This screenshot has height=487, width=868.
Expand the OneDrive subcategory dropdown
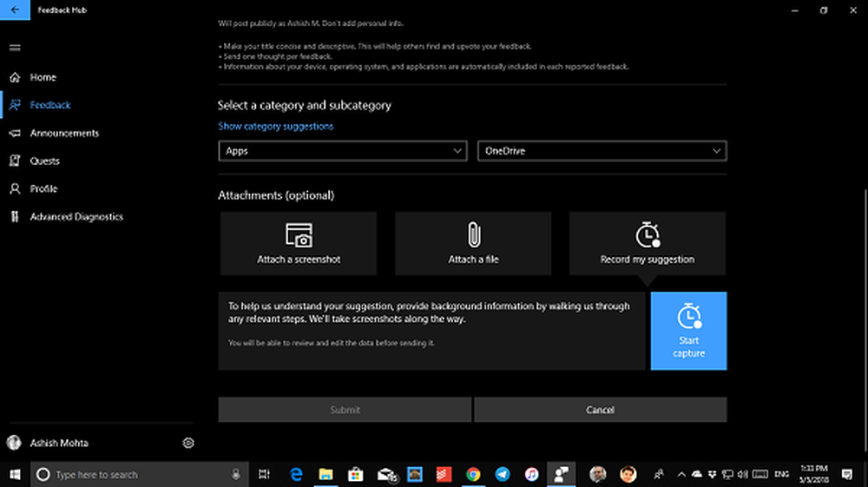pyautogui.click(x=602, y=151)
